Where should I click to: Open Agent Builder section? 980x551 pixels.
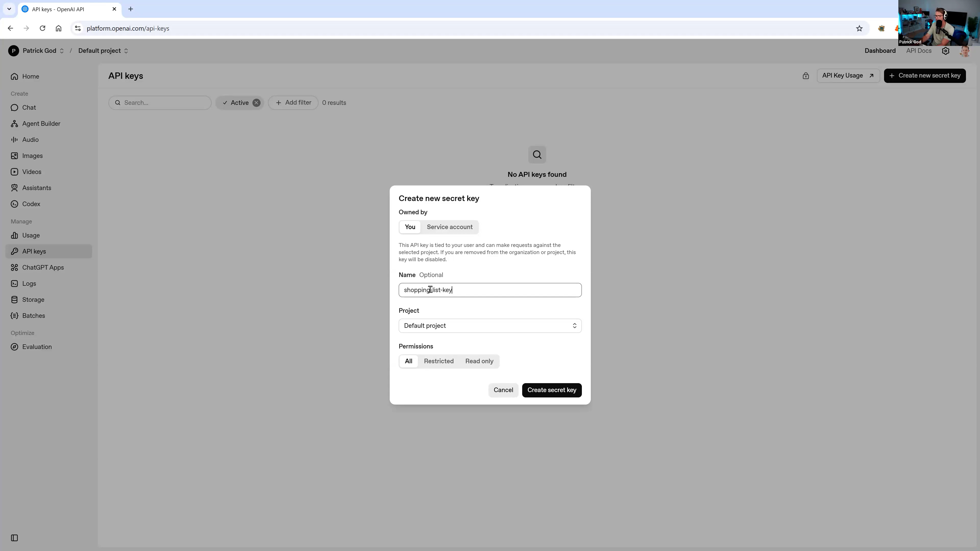(49, 123)
